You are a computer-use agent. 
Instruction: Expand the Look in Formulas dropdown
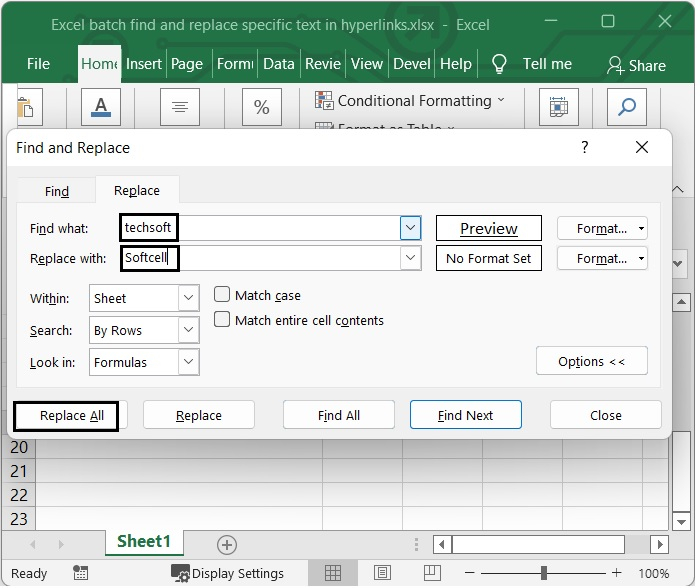(188, 362)
